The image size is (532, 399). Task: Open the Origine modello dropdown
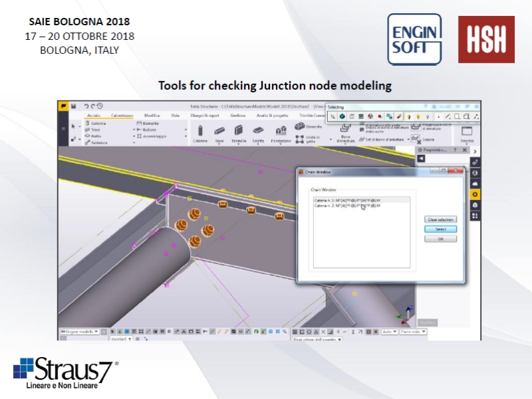[x=80, y=331]
